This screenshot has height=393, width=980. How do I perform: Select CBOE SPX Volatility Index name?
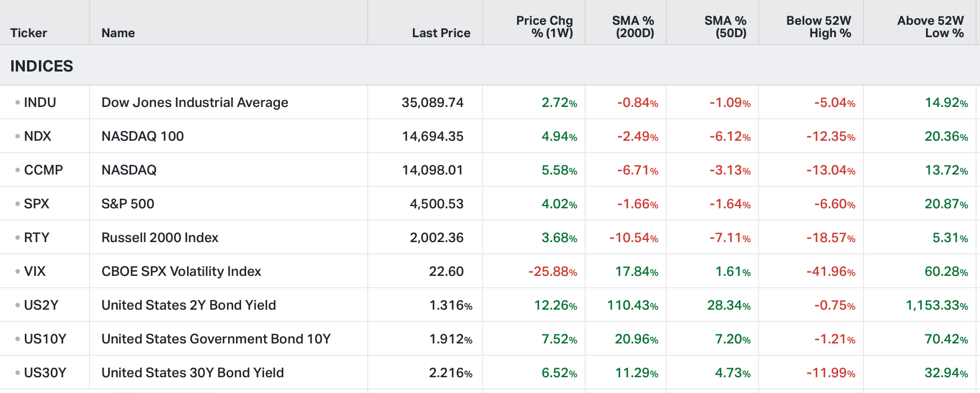[x=181, y=271]
